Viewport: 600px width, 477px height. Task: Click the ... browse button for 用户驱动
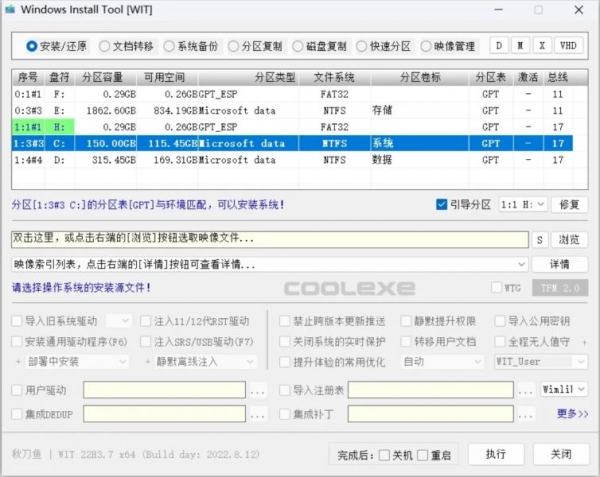coord(258,391)
